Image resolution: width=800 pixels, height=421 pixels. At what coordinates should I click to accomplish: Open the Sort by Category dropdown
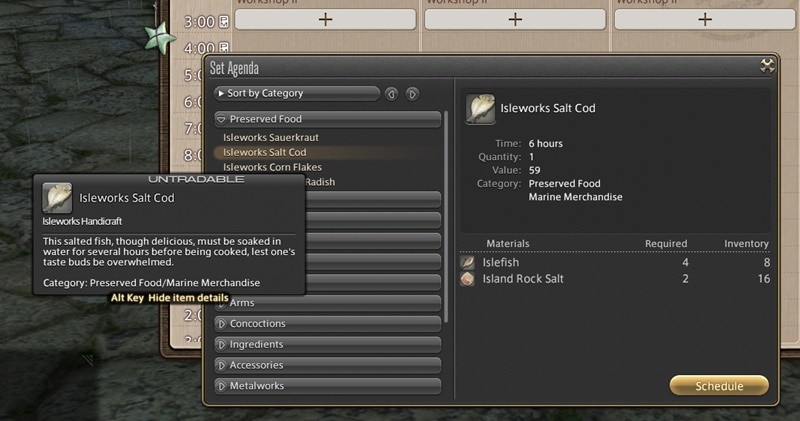coord(297,93)
